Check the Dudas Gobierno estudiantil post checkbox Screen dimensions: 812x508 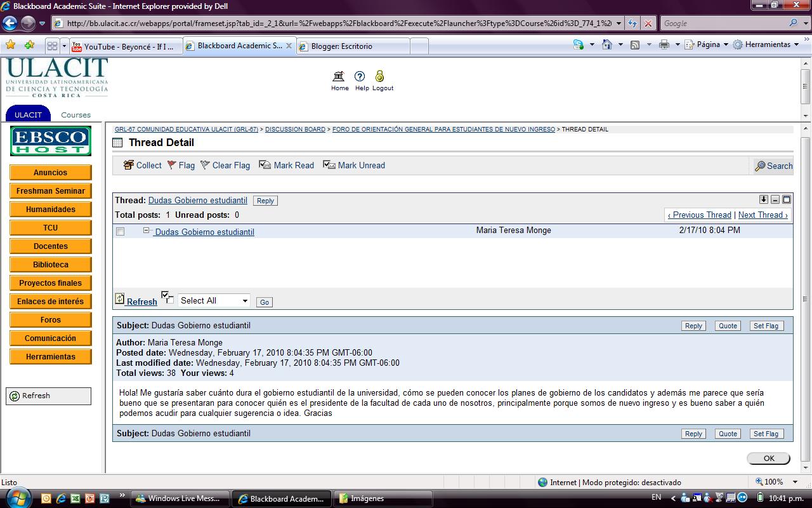pyautogui.click(x=121, y=232)
